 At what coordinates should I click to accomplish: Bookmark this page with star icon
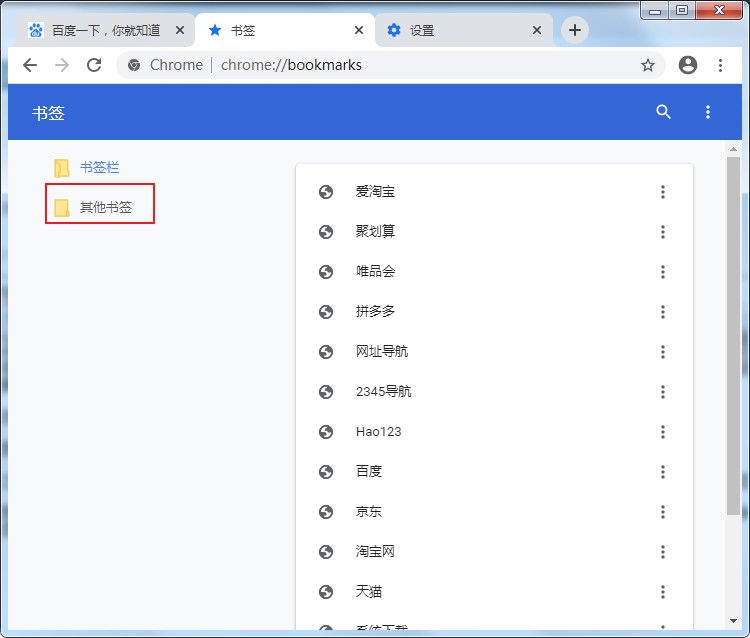tap(648, 65)
